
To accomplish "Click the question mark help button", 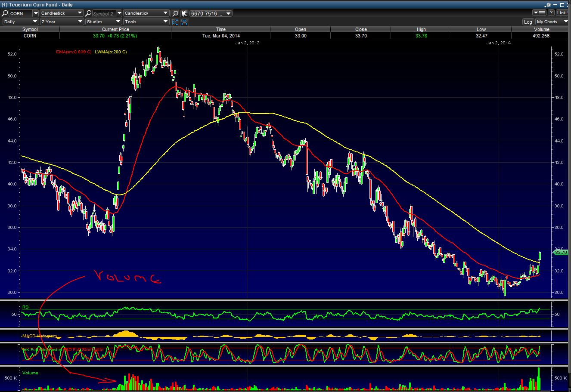I will coord(551,13).
